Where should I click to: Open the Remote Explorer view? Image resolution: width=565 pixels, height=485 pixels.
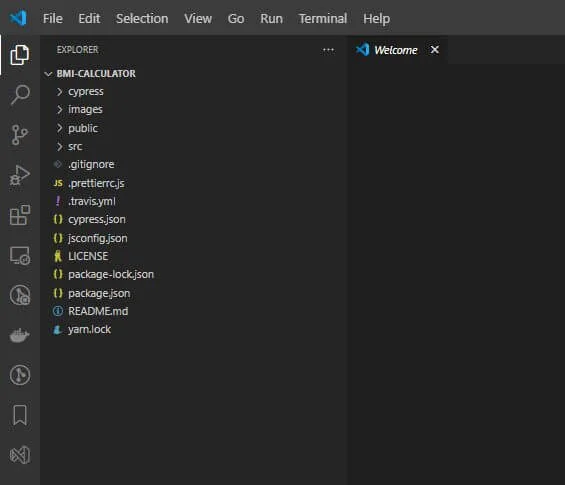20,255
